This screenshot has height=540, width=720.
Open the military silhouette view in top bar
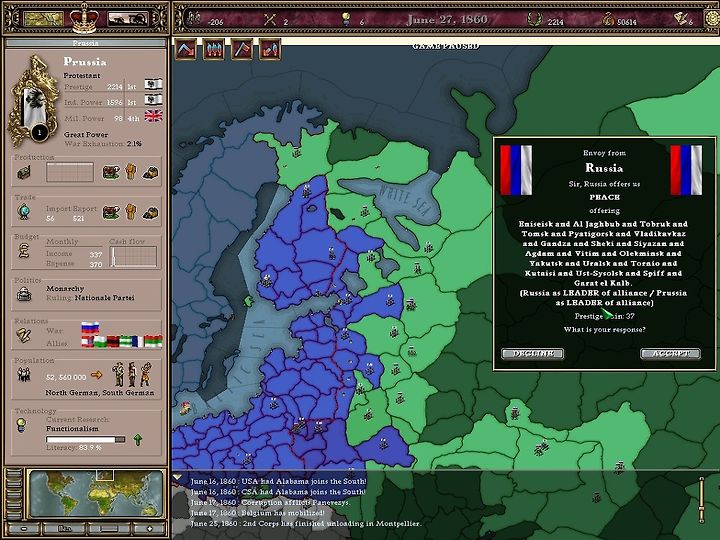(127, 19)
